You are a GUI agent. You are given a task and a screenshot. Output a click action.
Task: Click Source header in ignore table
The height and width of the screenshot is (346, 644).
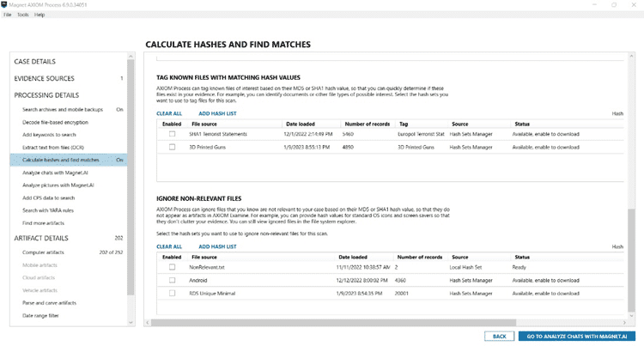click(x=460, y=258)
